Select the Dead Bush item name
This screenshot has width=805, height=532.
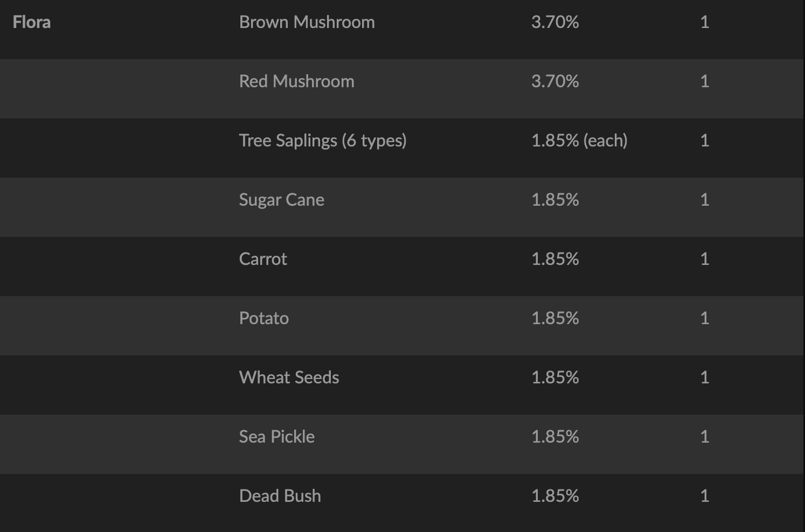(x=280, y=496)
